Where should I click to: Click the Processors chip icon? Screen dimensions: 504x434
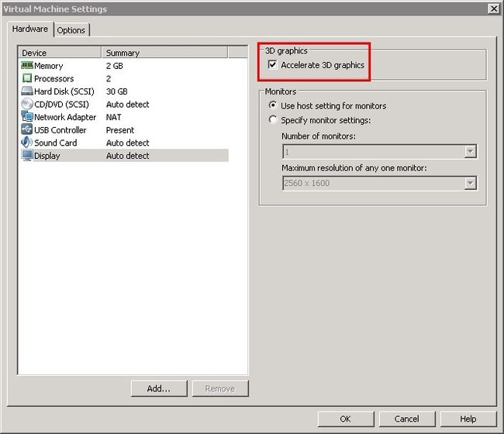27,78
